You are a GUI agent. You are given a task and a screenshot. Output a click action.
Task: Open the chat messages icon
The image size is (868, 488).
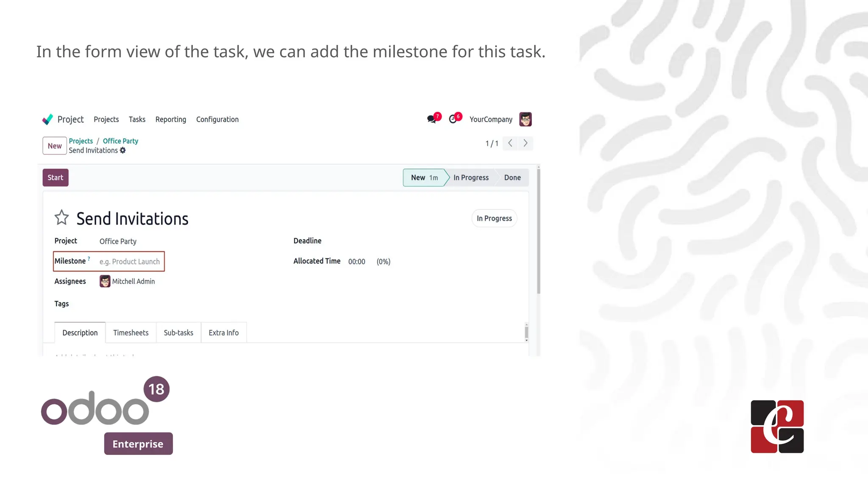pos(432,119)
